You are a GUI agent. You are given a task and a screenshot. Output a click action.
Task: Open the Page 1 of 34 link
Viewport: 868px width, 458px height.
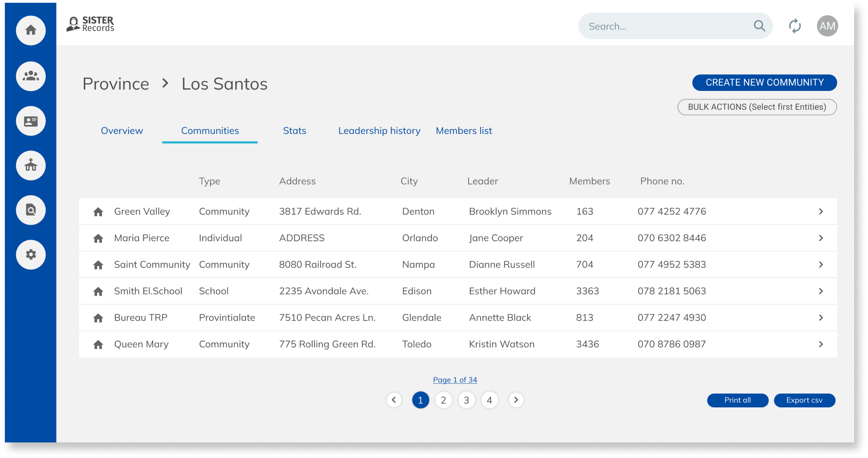point(454,380)
